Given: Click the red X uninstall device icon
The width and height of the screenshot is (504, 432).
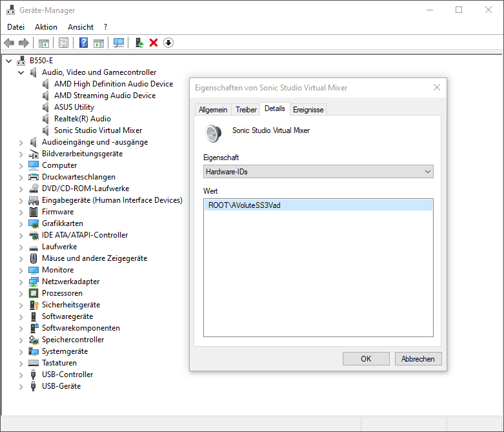Looking at the screenshot, I should (154, 43).
